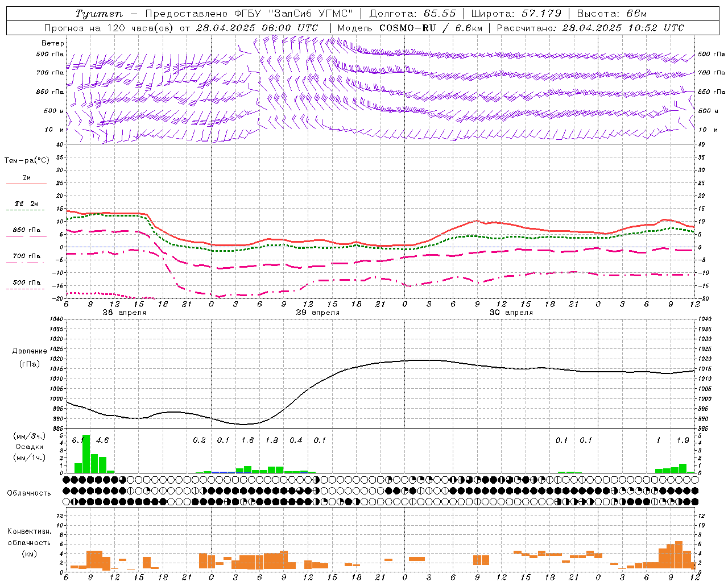Click the "(км)" convective cloud unit label
The width and height of the screenshot is (728, 582).
(29, 554)
